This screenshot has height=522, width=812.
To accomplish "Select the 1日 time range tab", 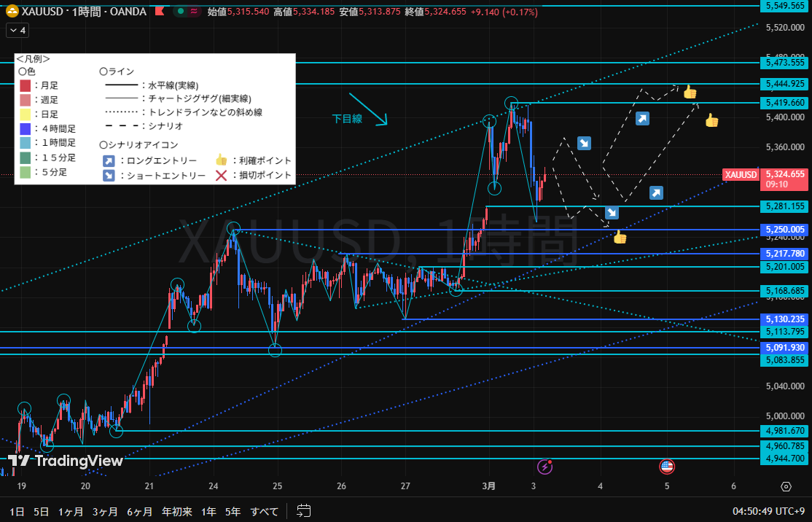I will click(16, 511).
